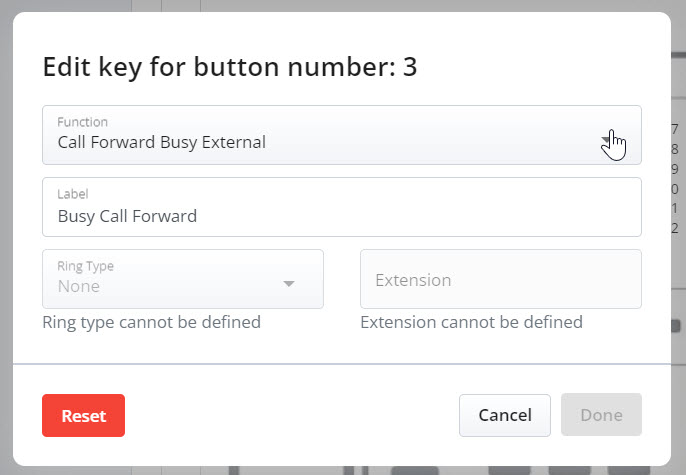Place cursor in Busy Call Forward text
The width and height of the screenshot is (686, 475).
coord(127,216)
